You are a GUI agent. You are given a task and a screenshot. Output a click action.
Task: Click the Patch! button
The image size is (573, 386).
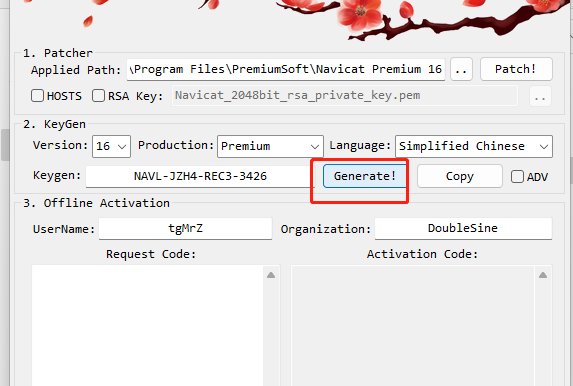coord(516,69)
